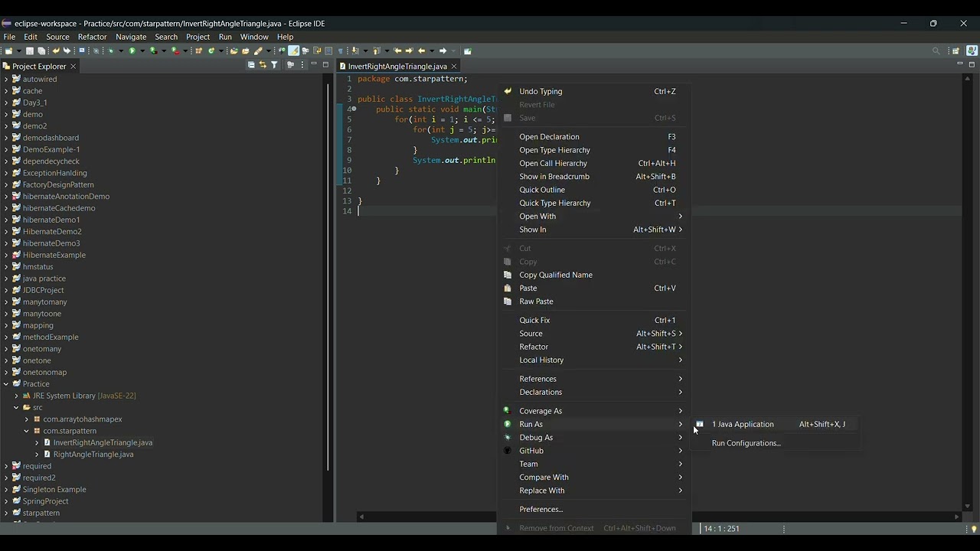This screenshot has width=980, height=551.
Task: Click the Project Explorer vertical scrollbar
Action: [328, 275]
